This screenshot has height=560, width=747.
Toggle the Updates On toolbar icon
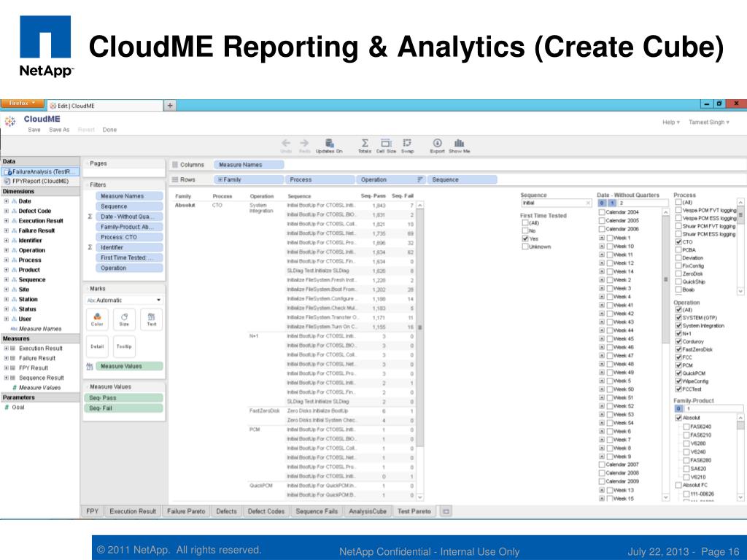[329, 143]
